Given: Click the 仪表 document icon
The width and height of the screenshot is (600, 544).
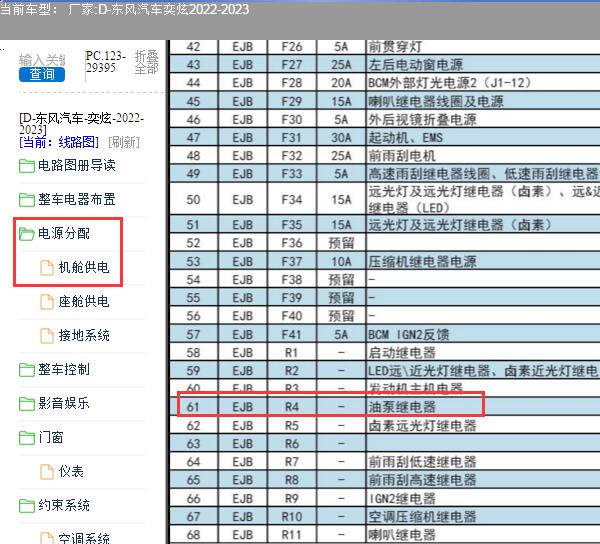Looking at the screenshot, I should (x=47, y=472).
